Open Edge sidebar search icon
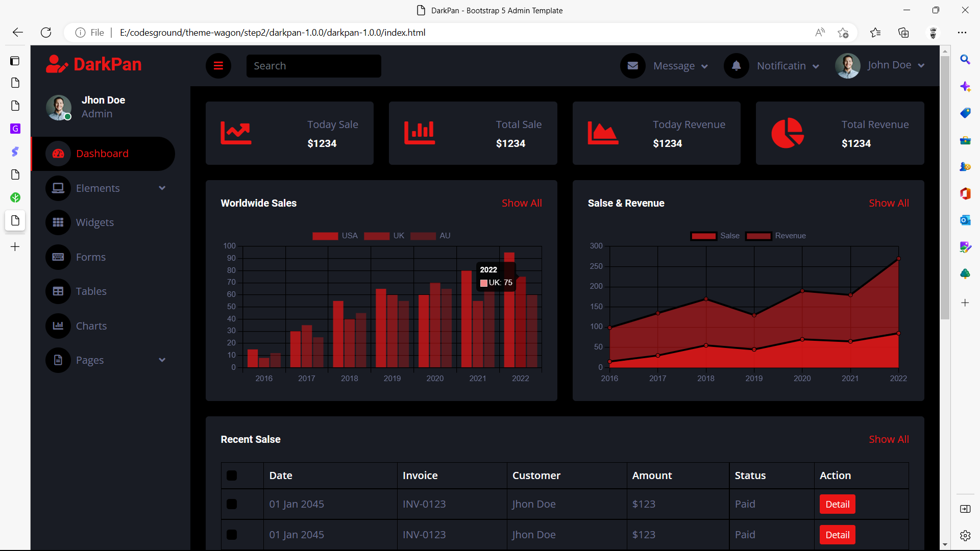The width and height of the screenshot is (980, 551). click(x=965, y=60)
